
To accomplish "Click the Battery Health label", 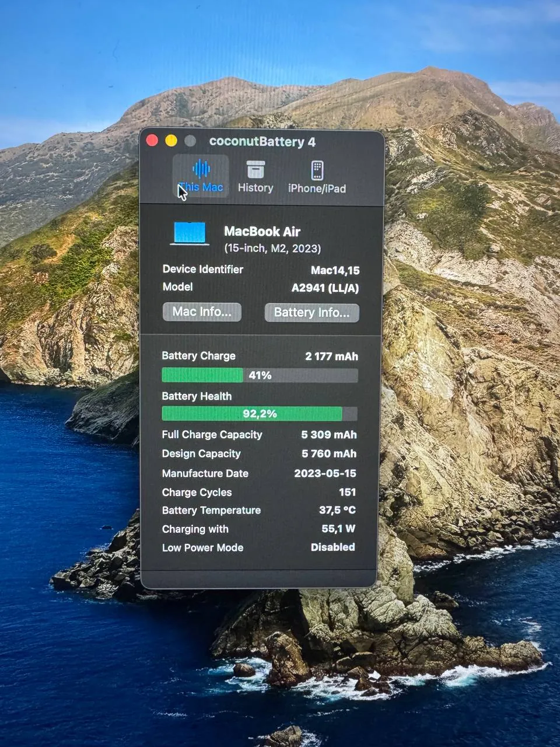I will tap(197, 396).
